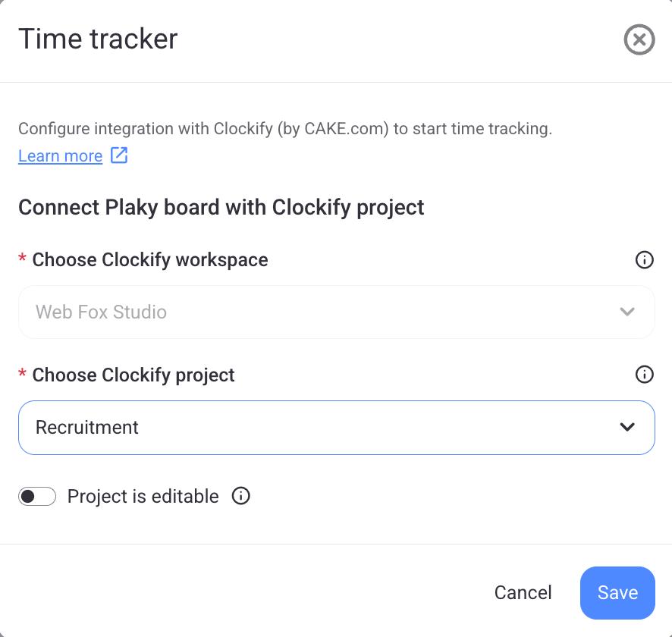Show info icon for Project is editable
The width and height of the screenshot is (672, 637).
tap(241, 497)
